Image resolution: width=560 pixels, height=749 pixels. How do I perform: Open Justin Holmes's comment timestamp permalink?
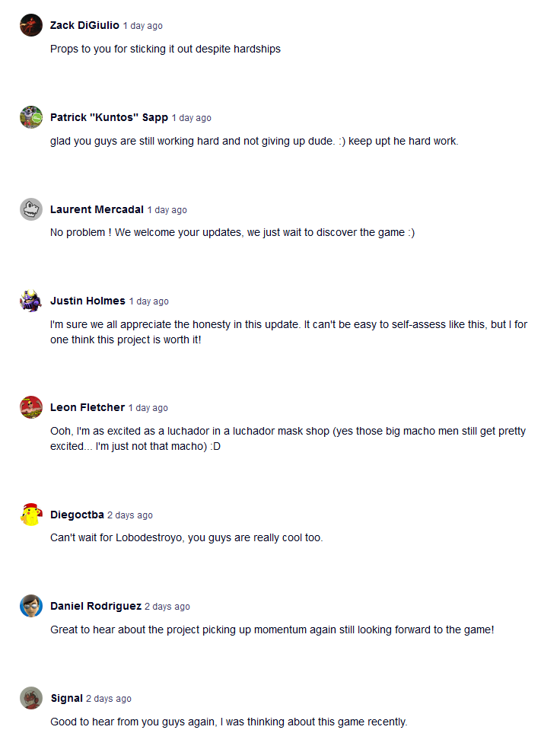149,302
